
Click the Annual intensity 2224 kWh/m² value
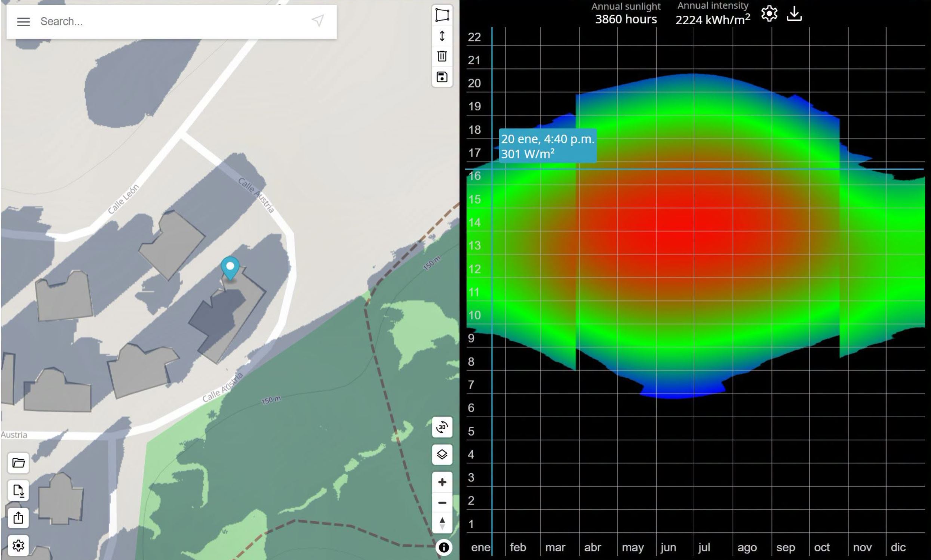pyautogui.click(x=713, y=20)
